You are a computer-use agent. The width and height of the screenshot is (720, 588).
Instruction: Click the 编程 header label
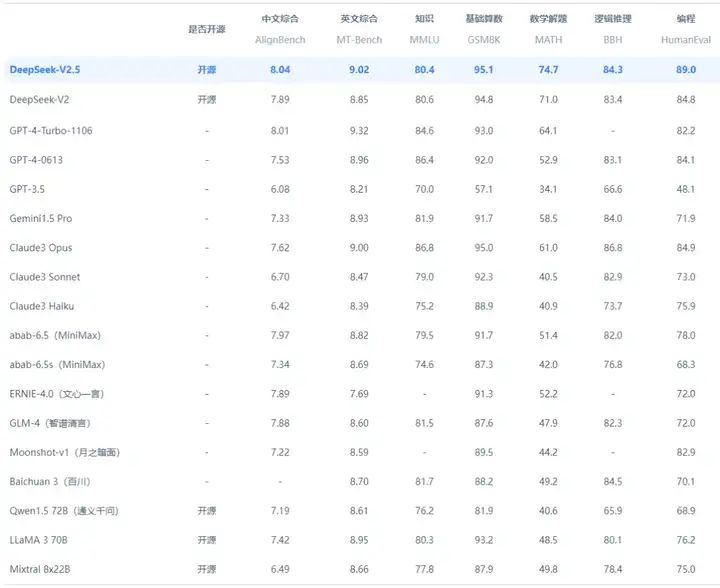(686, 19)
